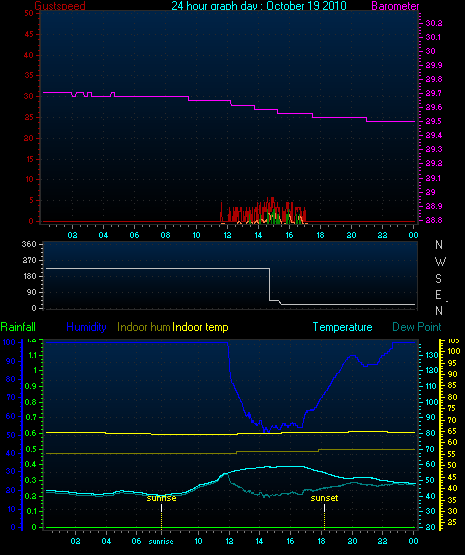Image resolution: width=465 pixels, height=555 pixels.
Task: Click the 14 hour tick on bottom graph axis
Action: click(259, 541)
